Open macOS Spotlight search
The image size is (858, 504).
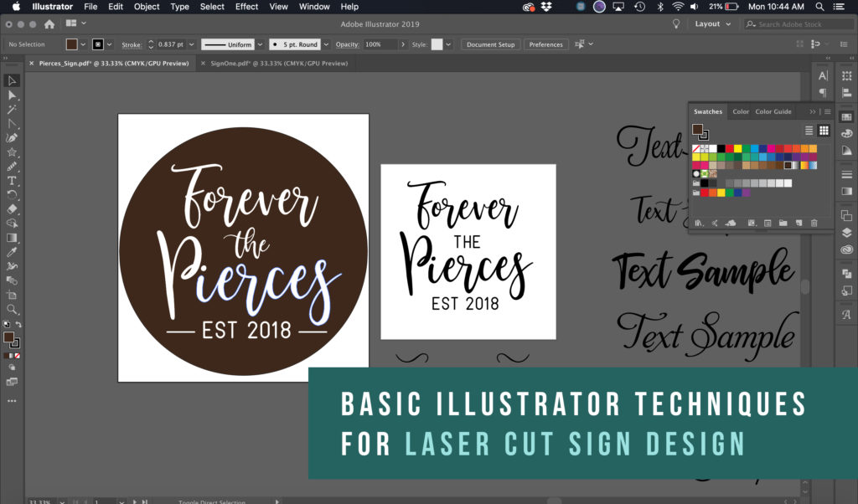click(x=819, y=7)
